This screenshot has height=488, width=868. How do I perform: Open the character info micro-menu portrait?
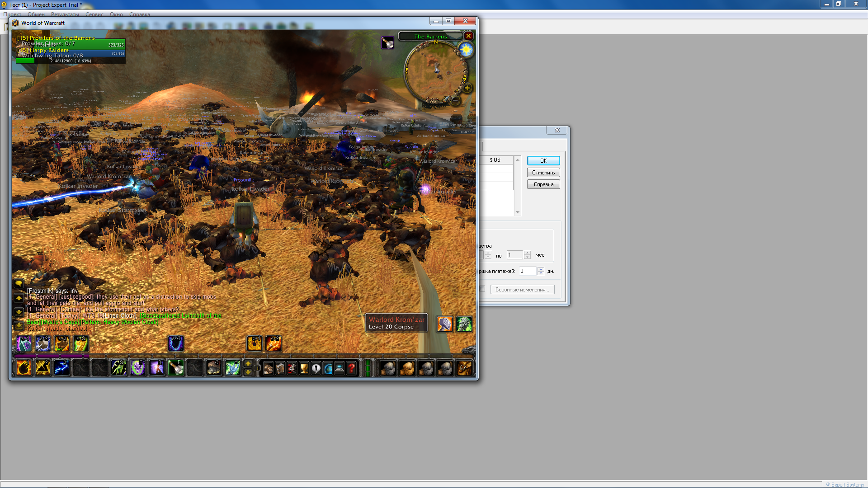point(269,369)
